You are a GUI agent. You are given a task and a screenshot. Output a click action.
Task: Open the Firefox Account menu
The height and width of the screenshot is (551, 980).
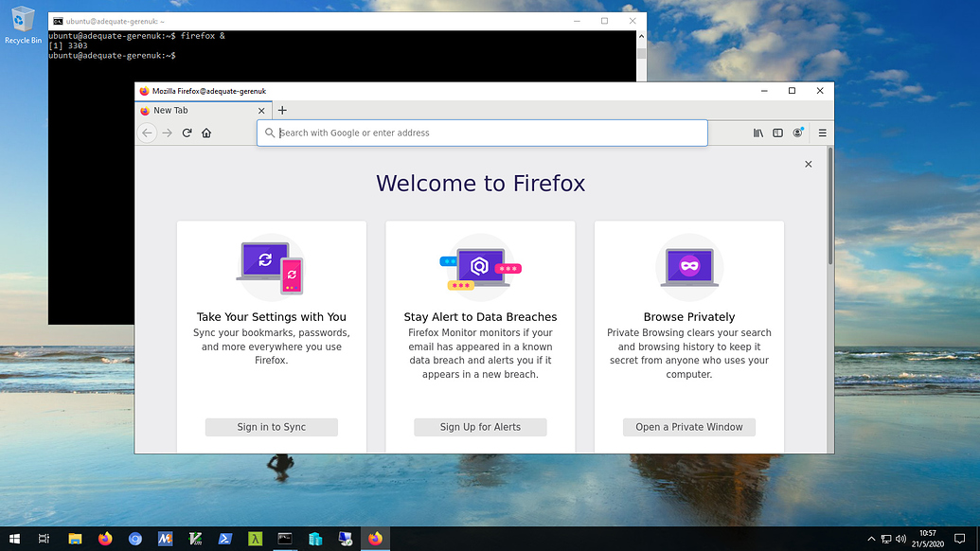coord(798,133)
